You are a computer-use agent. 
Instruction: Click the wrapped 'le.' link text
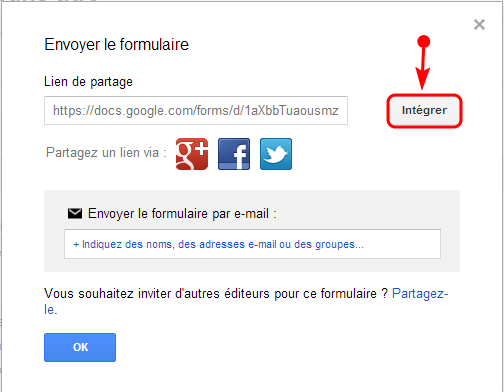pyautogui.click(x=51, y=310)
